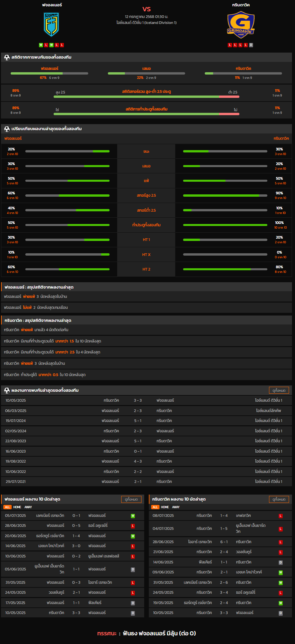295x644 pixels.
Task: Click the ทรรศนะ: ฟันธง ฟจอลเนอร์ มีลุ้น (ต่อ 0) prediction text
Action: 147,633
